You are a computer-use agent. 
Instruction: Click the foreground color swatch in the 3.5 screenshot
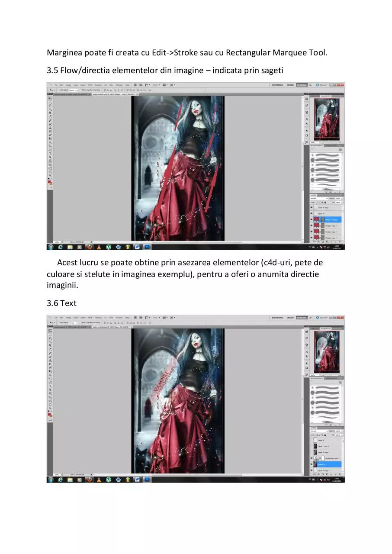pyautogui.click(x=50, y=182)
